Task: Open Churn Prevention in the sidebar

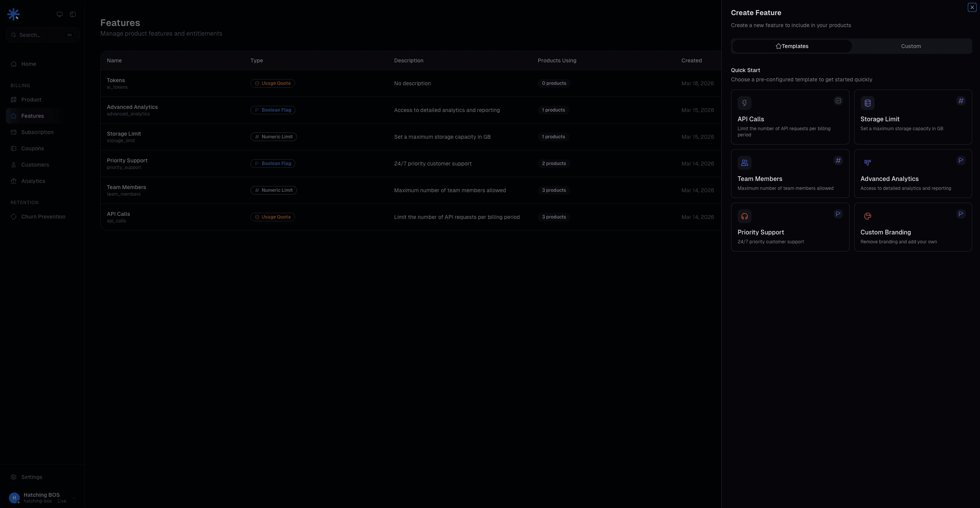Action: point(43,217)
